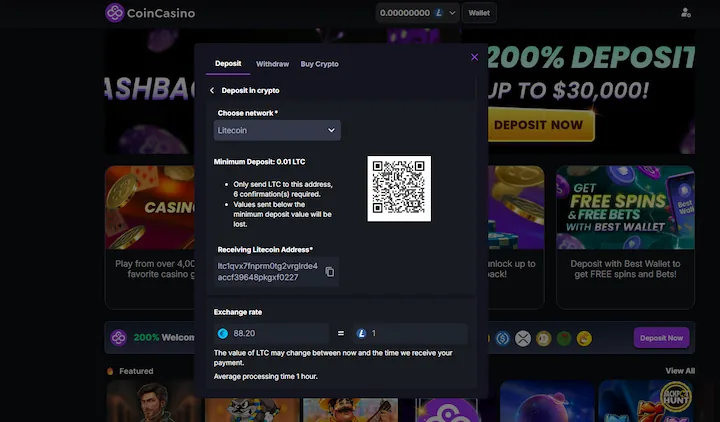The image size is (720, 422).
Task: Expand the Choose network Litecoin dropdown
Action: tap(277, 130)
